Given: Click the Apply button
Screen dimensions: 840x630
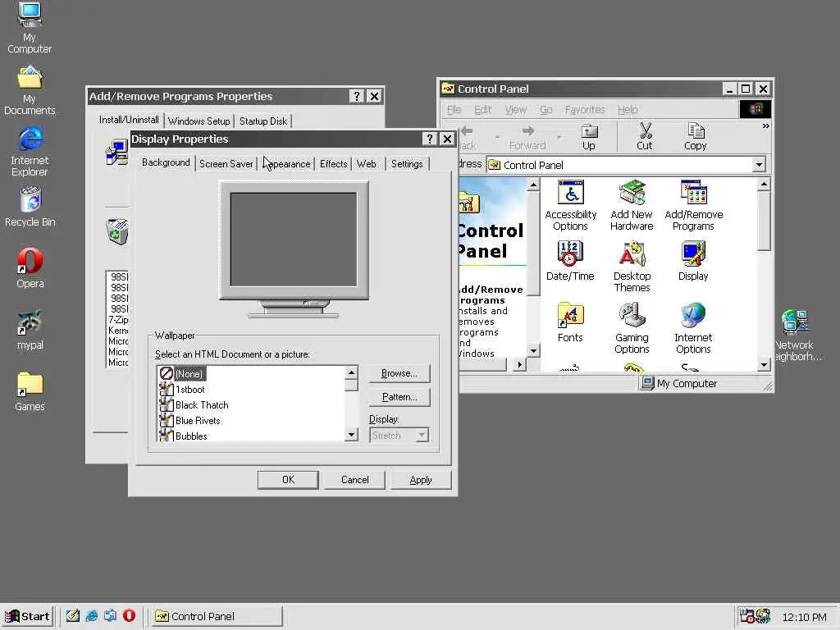Looking at the screenshot, I should pyautogui.click(x=421, y=479).
